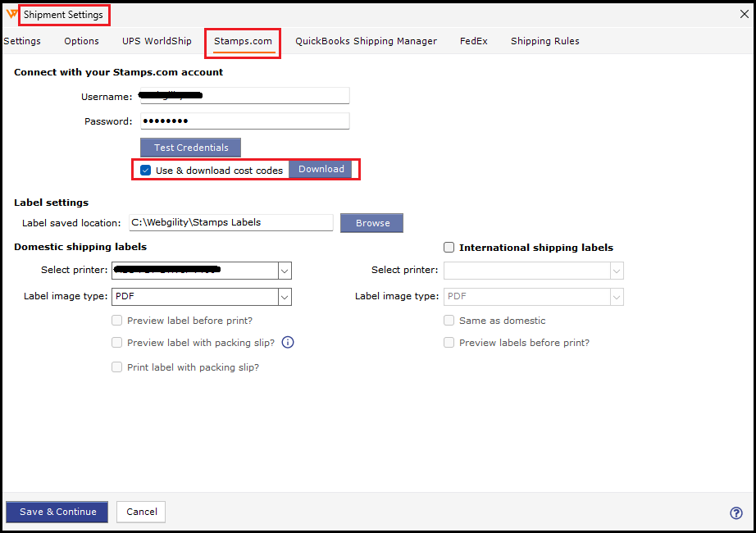Switch to the Settings tab
756x533 pixels.
click(21, 41)
